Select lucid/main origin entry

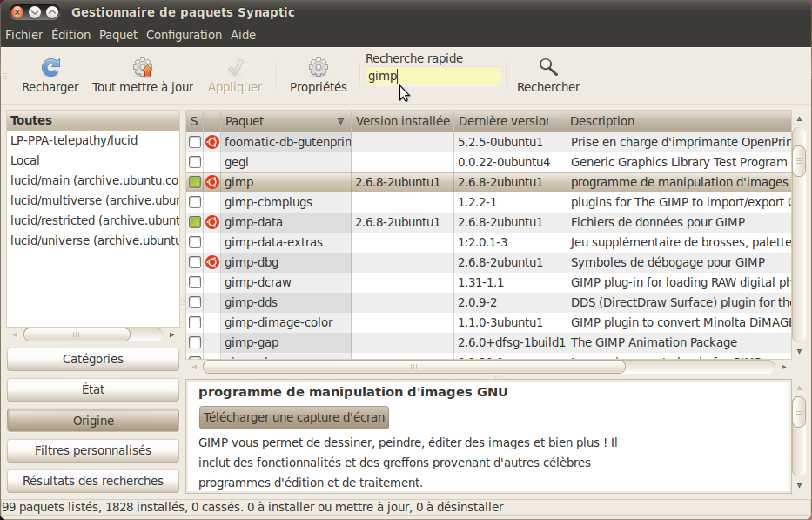[x=93, y=180]
